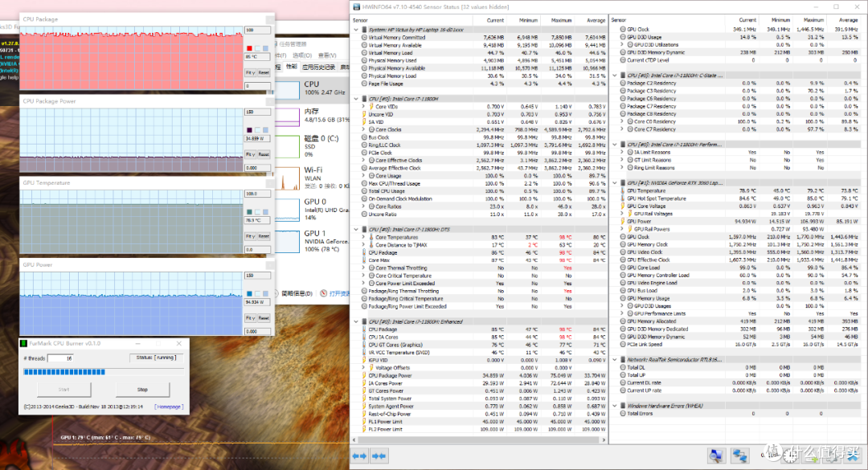Viewport: 868px width, 470px height.
Task: Select CPU in Task Manager performance list
Action: point(312,88)
